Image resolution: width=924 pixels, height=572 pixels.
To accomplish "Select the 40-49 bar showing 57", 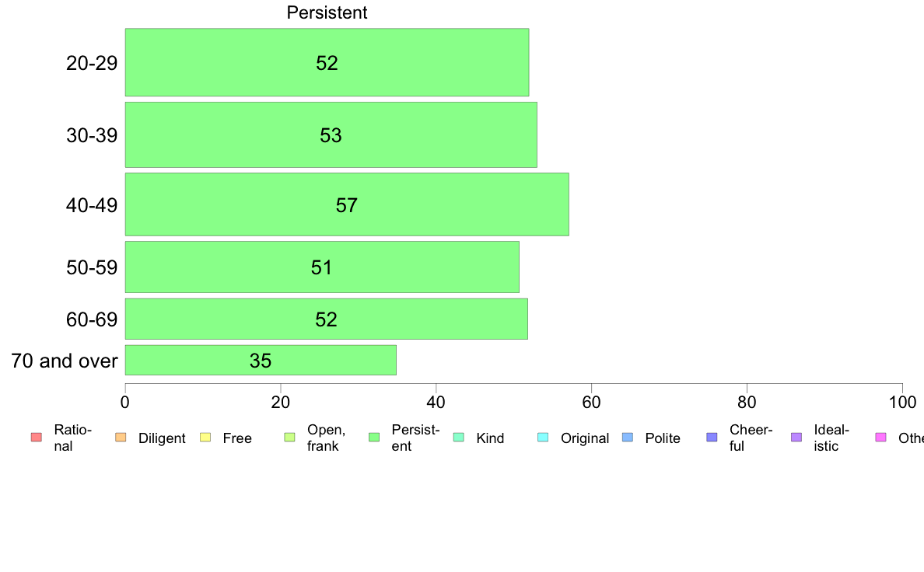I will tap(347, 204).
